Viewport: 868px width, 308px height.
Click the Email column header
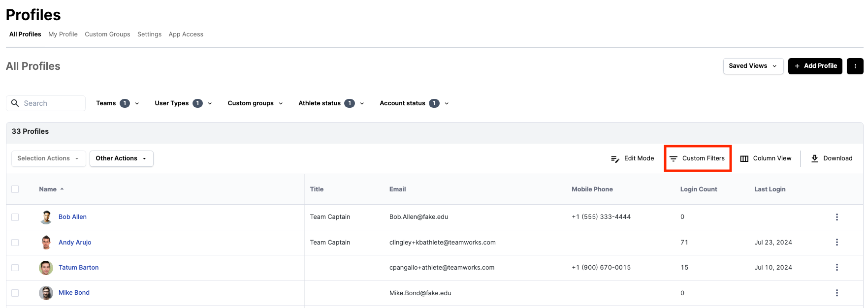tap(397, 189)
